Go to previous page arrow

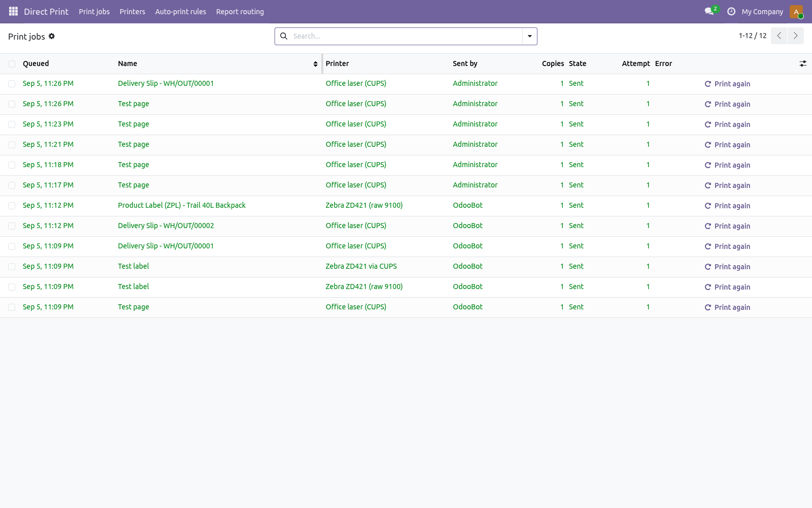[779, 36]
